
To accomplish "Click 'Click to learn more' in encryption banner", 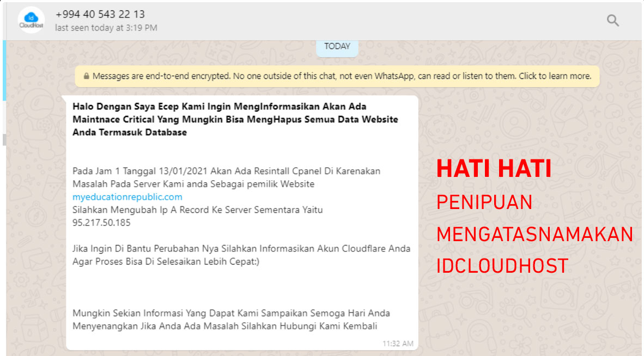I will [555, 76].
